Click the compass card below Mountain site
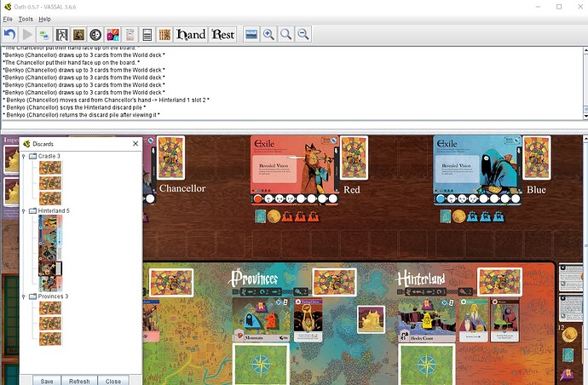Screen dimensions: 588x385 pyautogui.click(x=261, y=365)
